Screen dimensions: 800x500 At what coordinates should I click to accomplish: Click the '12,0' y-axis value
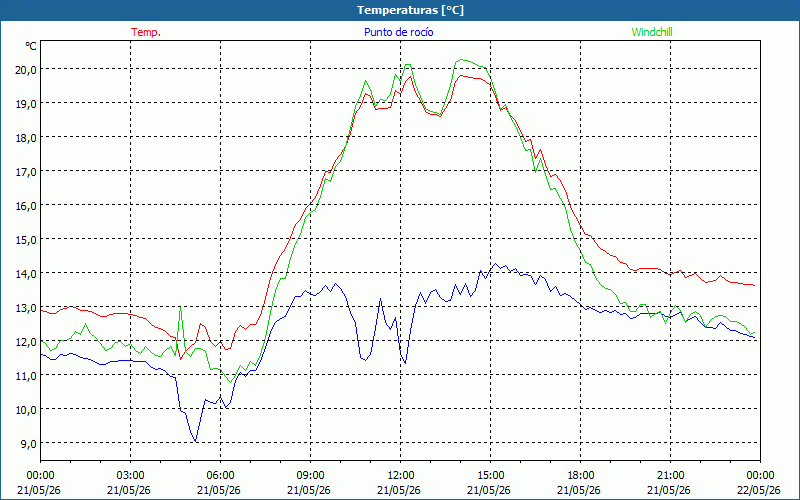[26, 342]
